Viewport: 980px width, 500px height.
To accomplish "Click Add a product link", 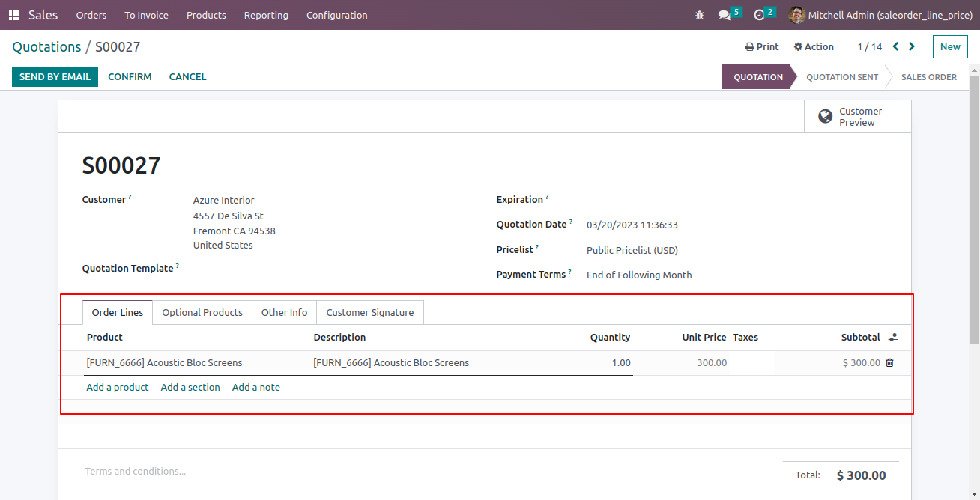I will [118, 387].
